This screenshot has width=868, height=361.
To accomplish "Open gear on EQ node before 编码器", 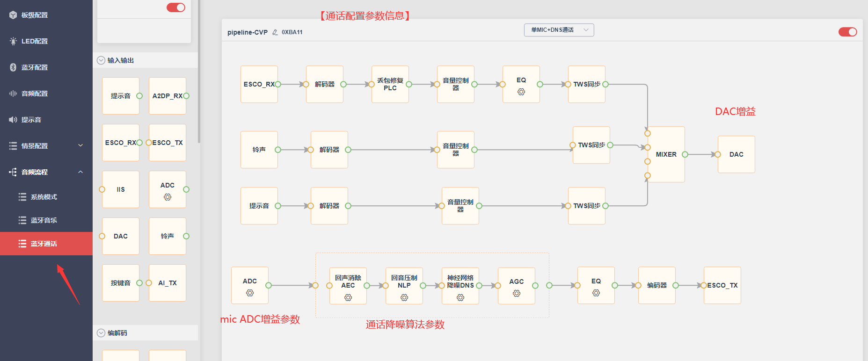I will 596,293.
